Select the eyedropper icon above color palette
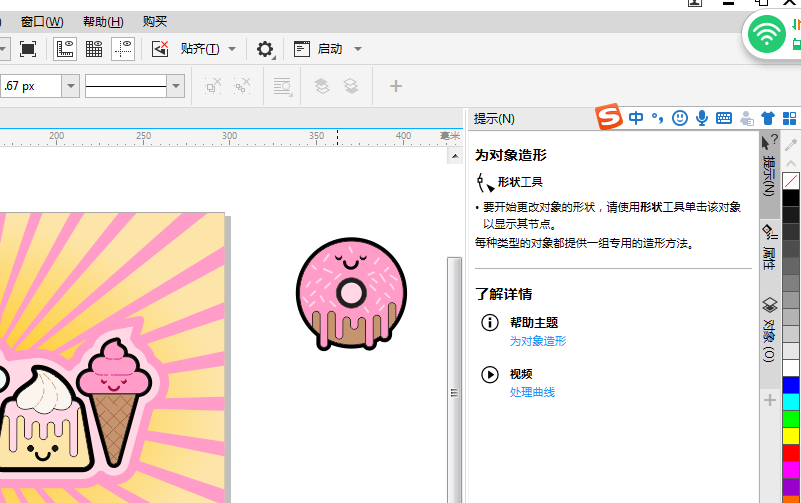 click(791, 145)
